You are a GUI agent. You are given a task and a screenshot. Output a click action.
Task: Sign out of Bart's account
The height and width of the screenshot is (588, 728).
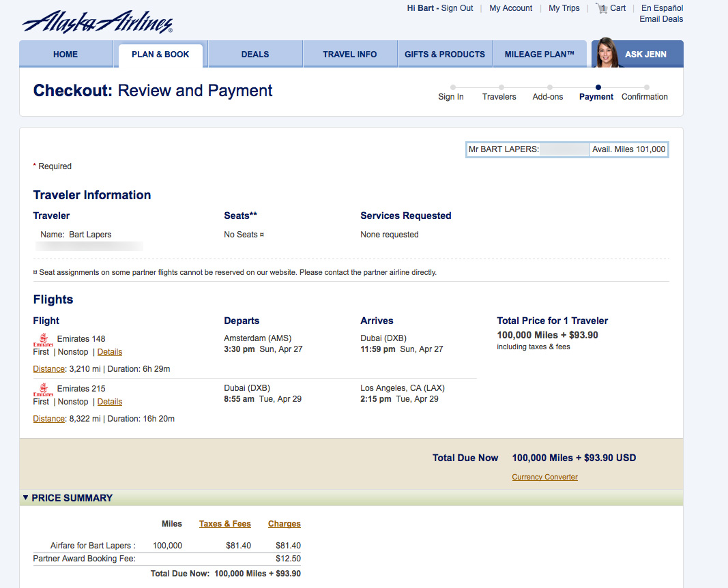click(x=457, y=8)
